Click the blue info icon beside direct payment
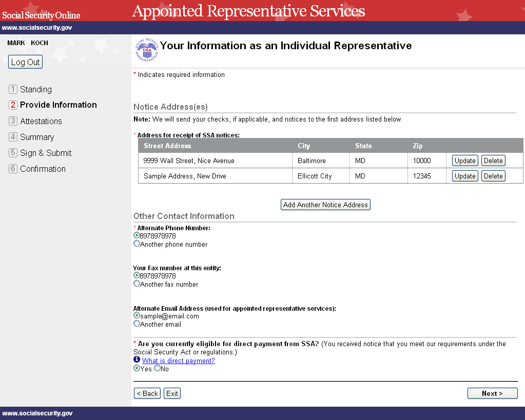The height and width of the screenshot is (420, 525). click(137, 360)
